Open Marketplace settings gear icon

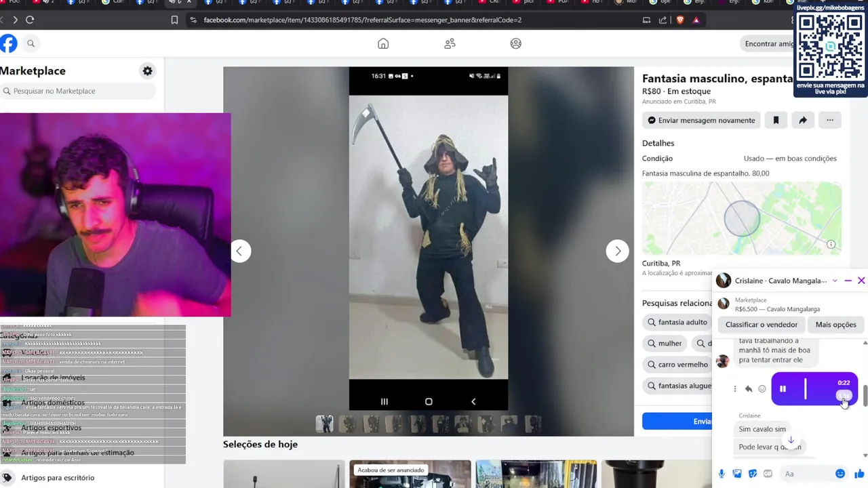[x=147, y=70]
